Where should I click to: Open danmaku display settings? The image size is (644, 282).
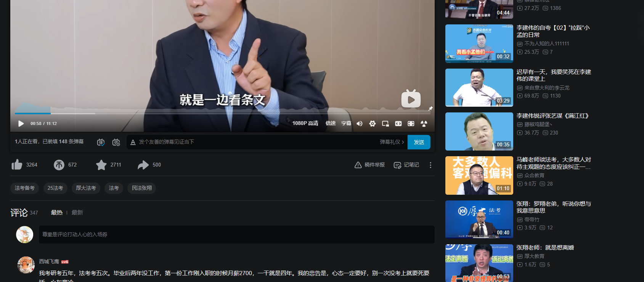coord(116,142)
